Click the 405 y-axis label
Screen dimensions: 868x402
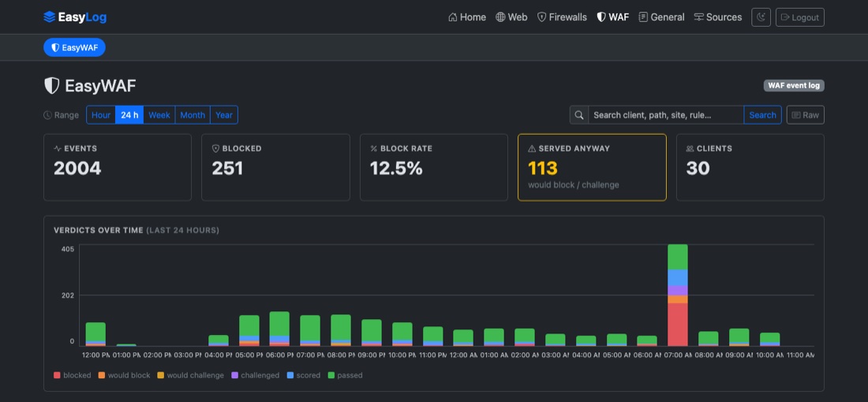click(68, 249)
